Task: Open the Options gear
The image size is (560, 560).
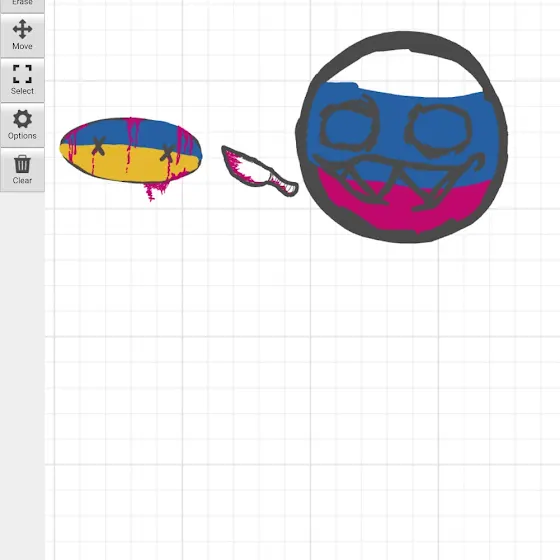Action: [22, 125]
